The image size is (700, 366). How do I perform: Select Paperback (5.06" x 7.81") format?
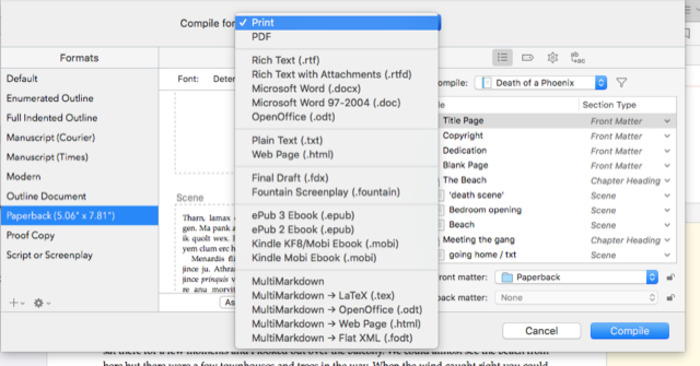pyautogui.click(x=79, y=216)
